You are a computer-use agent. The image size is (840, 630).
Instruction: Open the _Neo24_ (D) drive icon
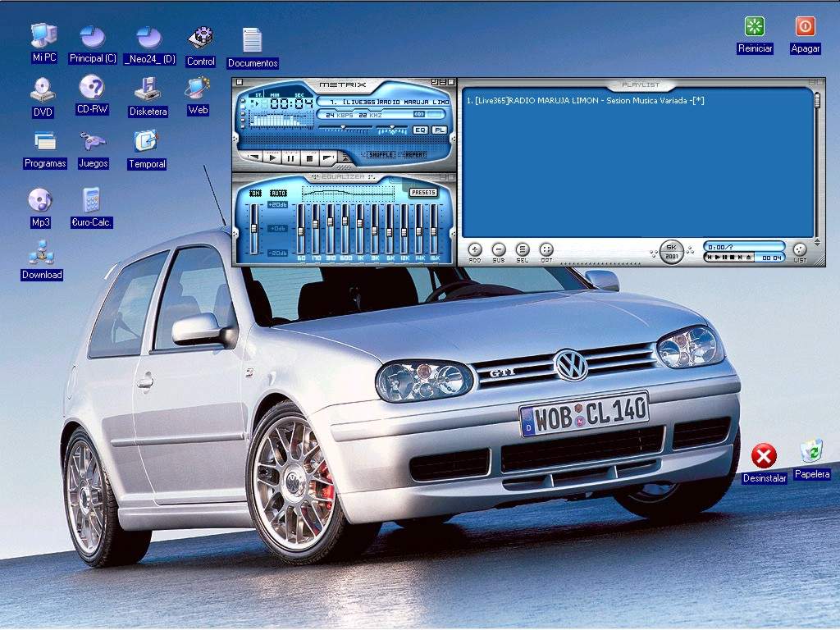[x=149, y=44]
